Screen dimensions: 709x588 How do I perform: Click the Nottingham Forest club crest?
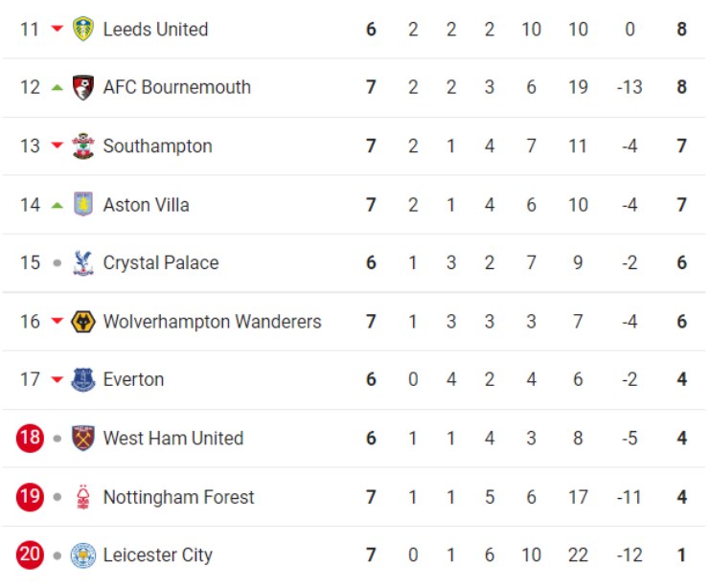click(83, 497)
